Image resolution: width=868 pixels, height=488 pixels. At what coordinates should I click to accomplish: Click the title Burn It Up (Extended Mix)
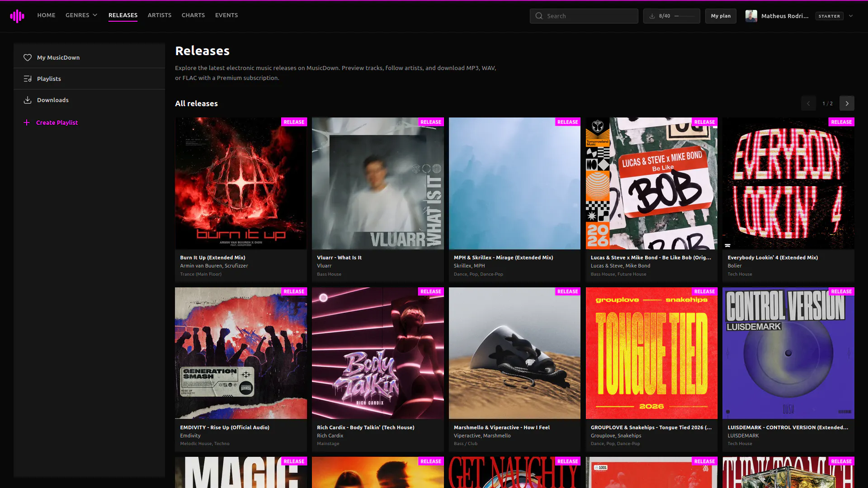pos(212,258)
